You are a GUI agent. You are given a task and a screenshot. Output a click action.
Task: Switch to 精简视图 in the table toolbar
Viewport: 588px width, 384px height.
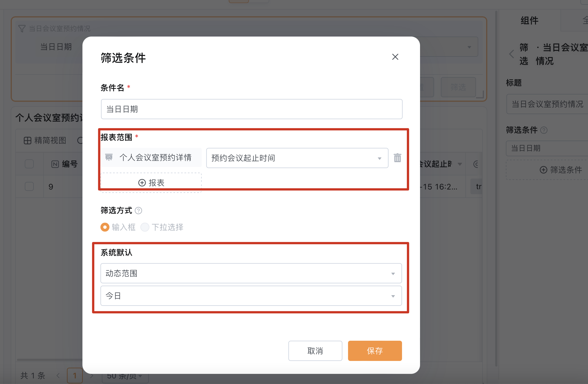[x=45, y=140]
